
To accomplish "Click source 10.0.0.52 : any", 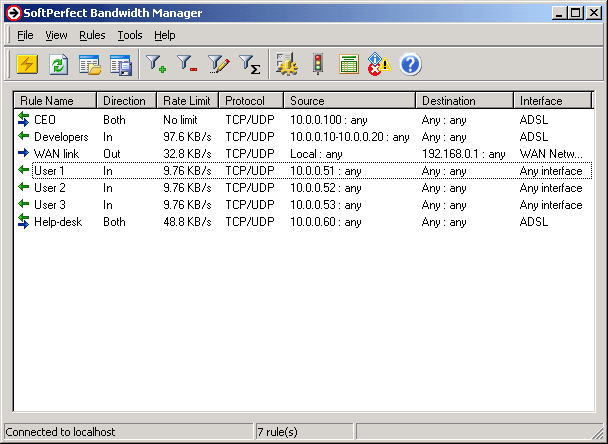I will point(326,188).
